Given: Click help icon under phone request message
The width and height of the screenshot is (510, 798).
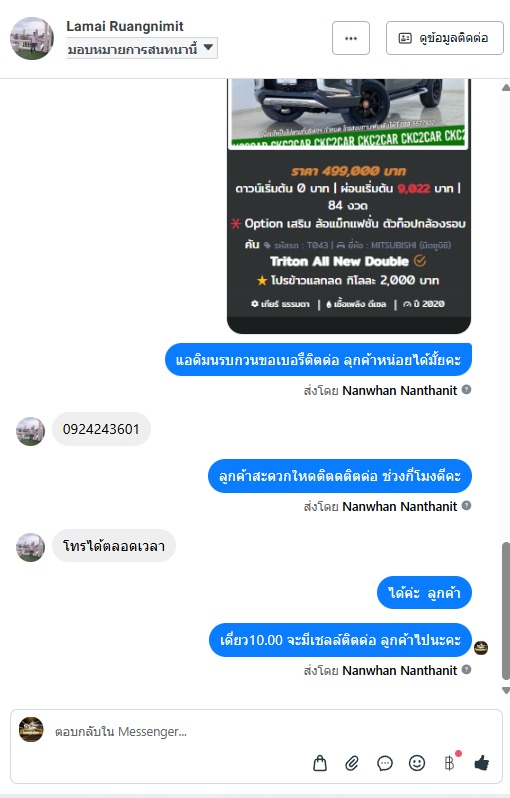Looking at the screenshot, I should click(x=466, y=389).
